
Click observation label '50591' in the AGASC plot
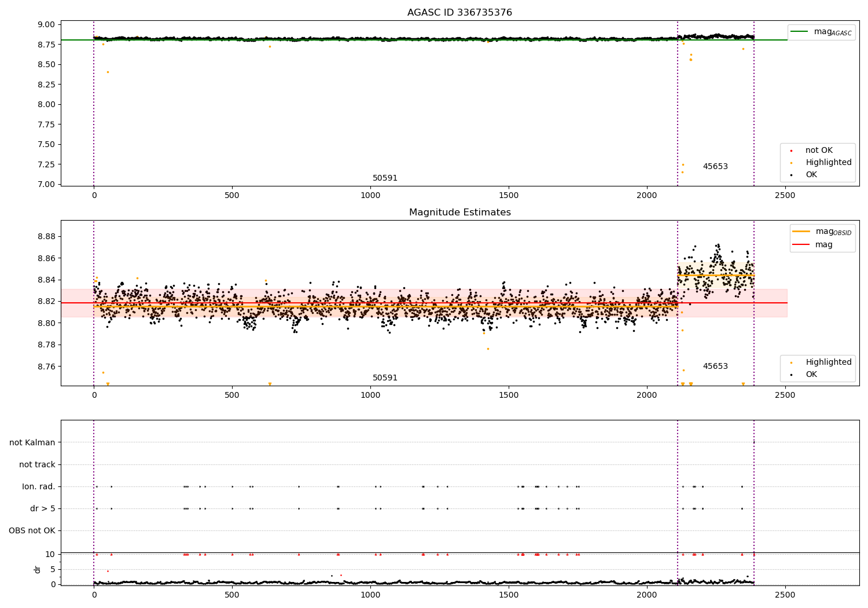pos(385,178)
